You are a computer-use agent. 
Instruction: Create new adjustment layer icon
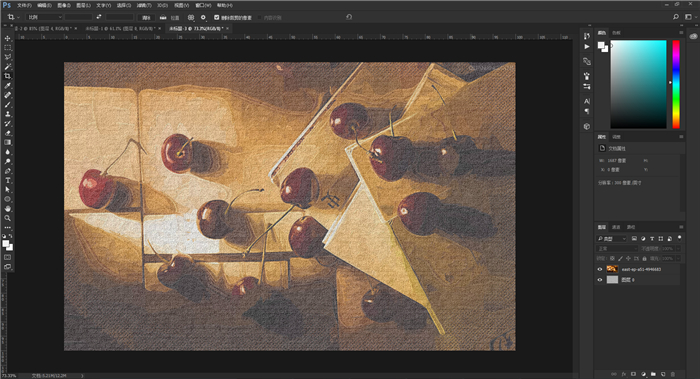(x=643, y=374)
